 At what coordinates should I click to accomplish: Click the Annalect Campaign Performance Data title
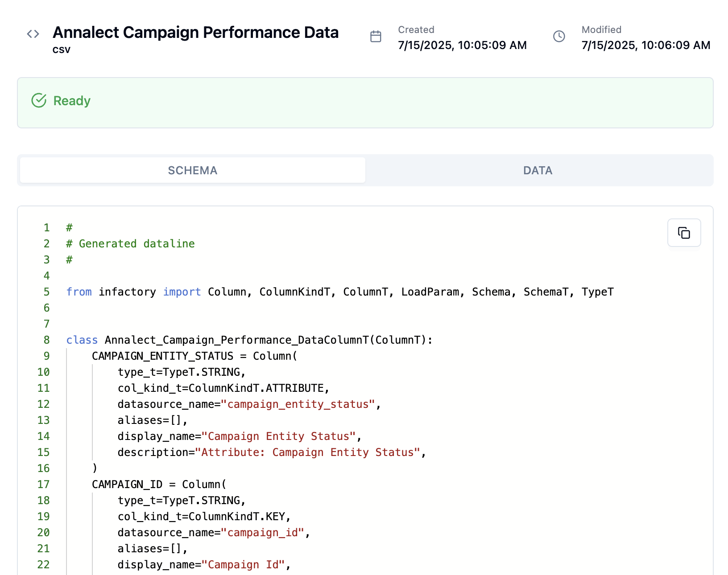196,33
